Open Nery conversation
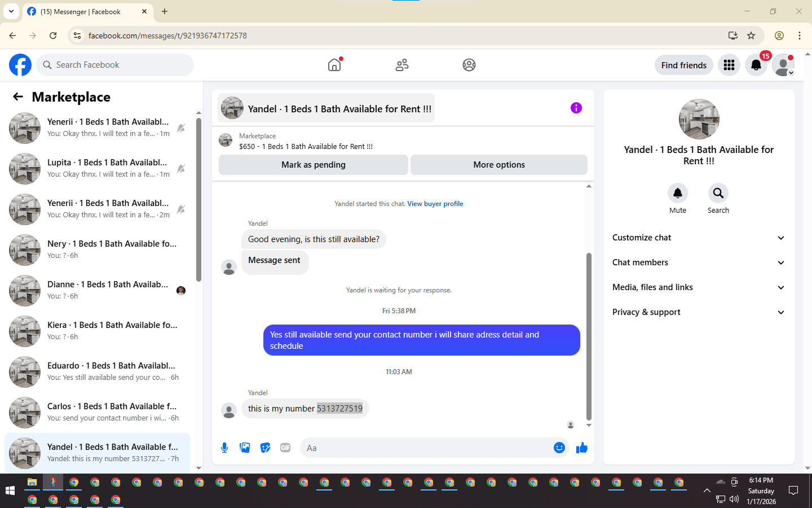Image resolution: width=812 pixels, height=508 pixels. pyautogui.click(x=97, y=250)
